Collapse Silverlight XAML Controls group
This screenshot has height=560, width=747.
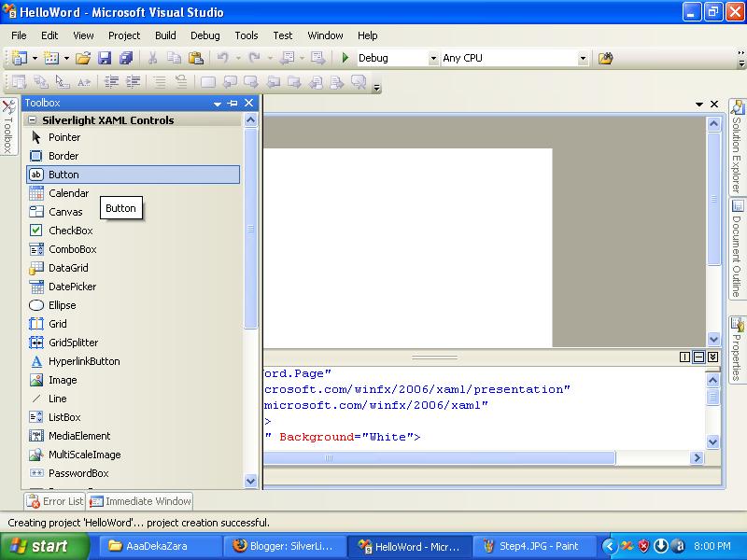pos(32,120)
